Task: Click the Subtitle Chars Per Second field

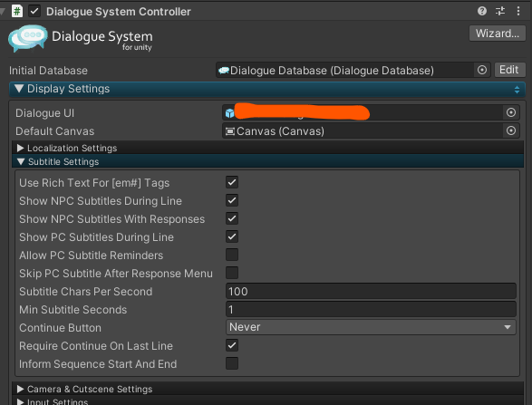Action: pos(371,292)
